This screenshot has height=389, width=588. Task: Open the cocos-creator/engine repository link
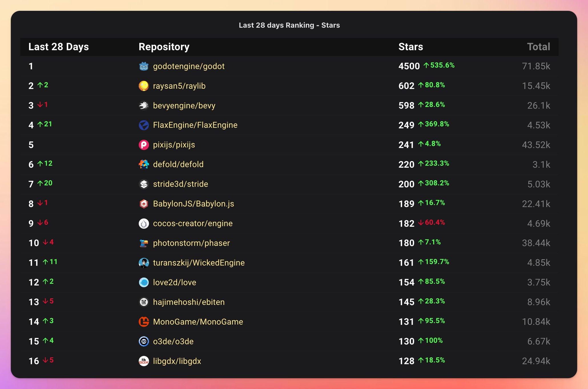pos(193,223)
